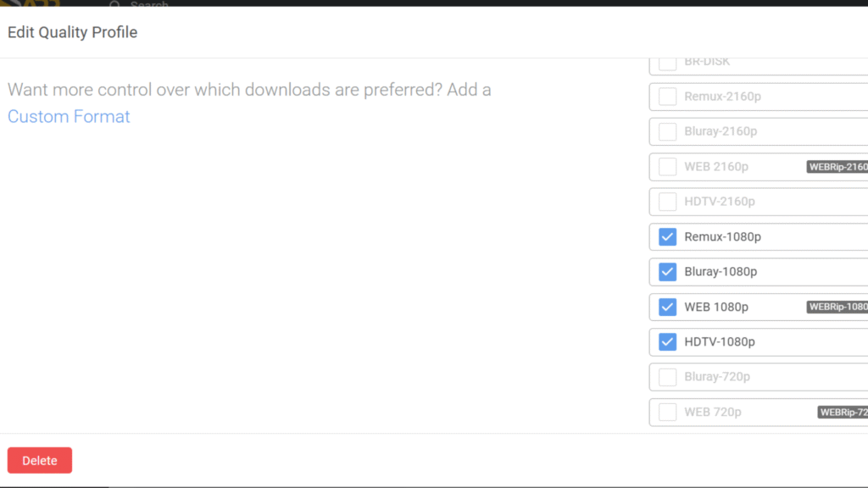Untick the WEB 1080p checkbox
The image size is (868, 488).
[668, 307]
